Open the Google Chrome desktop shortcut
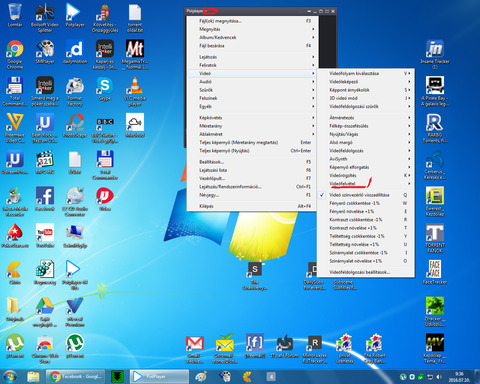The image size is (480, 384). coord(15,54)
